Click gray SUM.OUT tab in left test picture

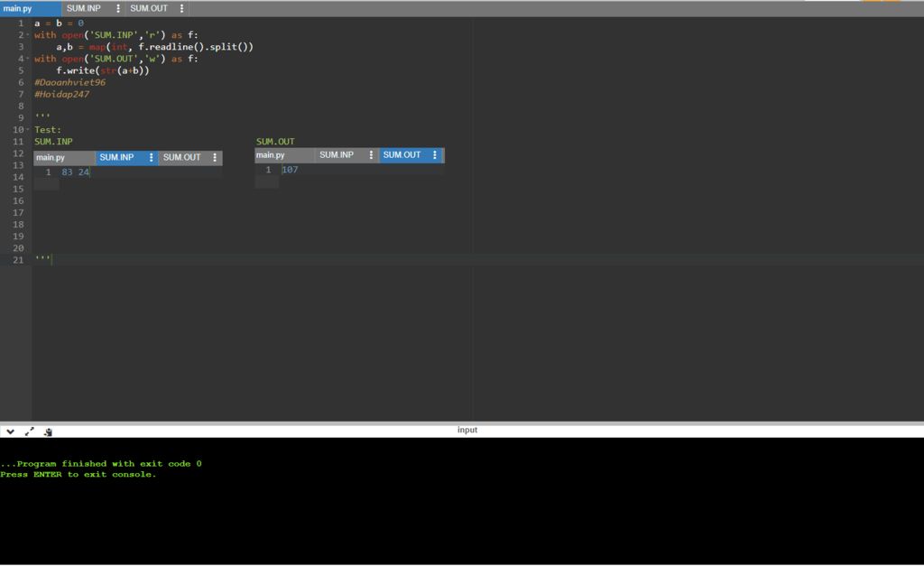tap(181, 157)
